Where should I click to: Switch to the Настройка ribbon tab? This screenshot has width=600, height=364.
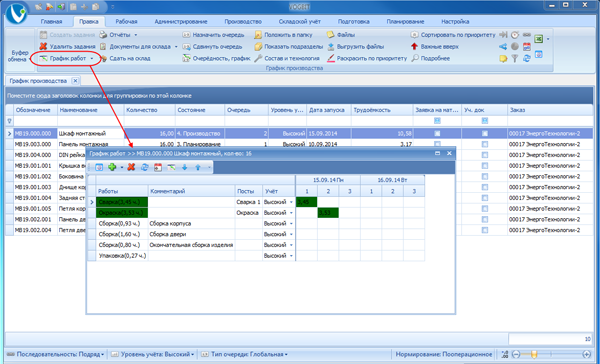click(455, 21)
